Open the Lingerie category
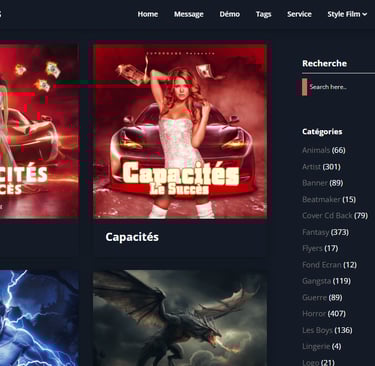 tap(316, 346)
